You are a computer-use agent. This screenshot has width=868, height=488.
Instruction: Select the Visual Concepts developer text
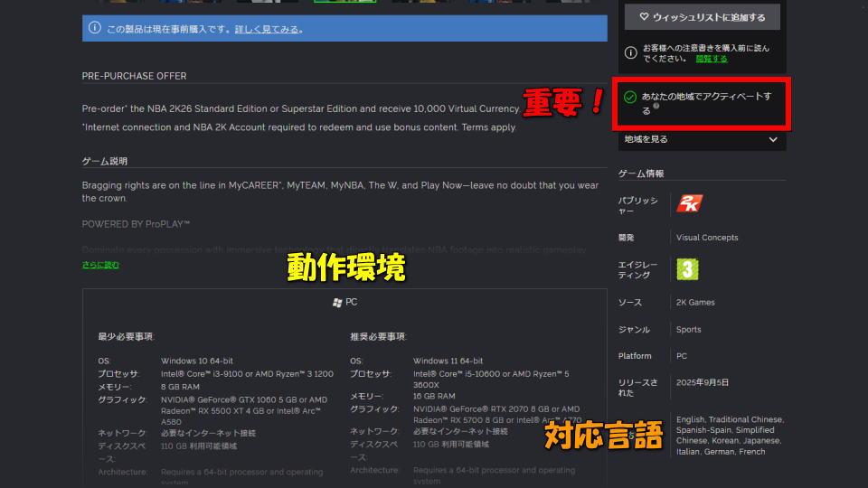tap(707, 238)
